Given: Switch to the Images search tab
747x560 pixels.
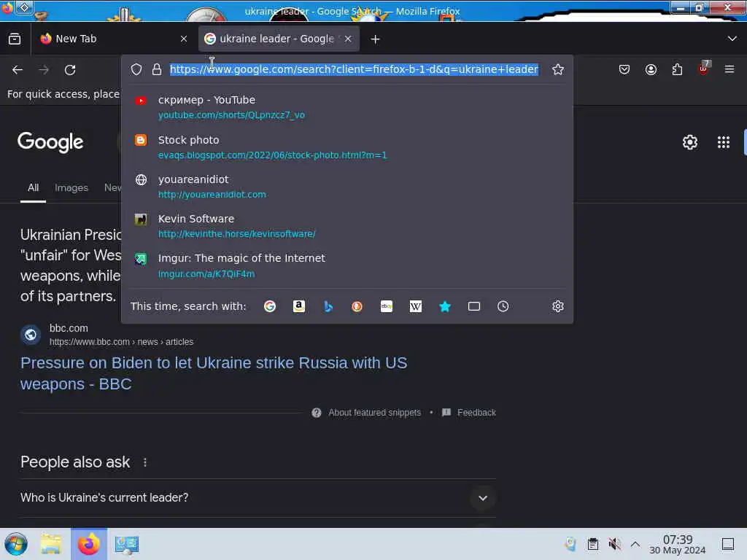Looking at the screenshot, I should pos(71,187).
